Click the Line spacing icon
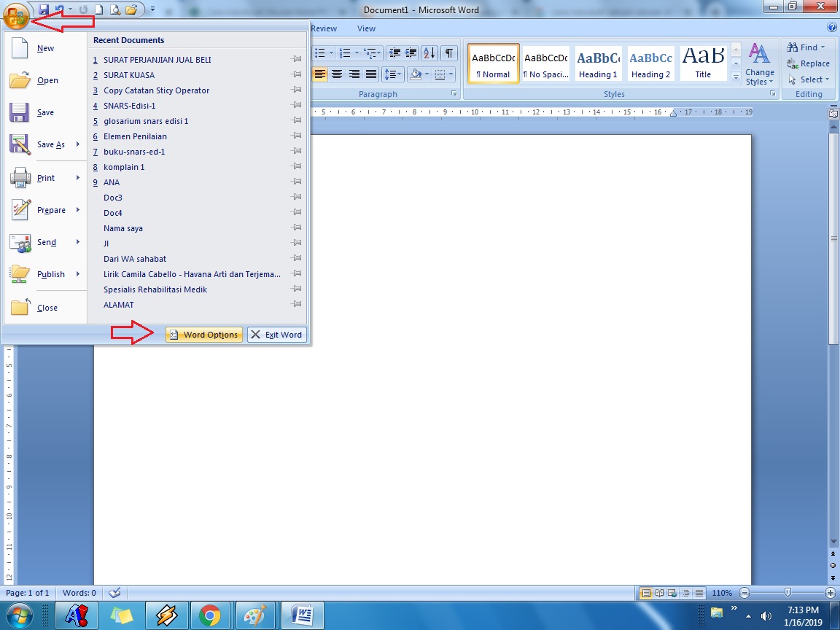840x630 pixels. coord(391,74)
